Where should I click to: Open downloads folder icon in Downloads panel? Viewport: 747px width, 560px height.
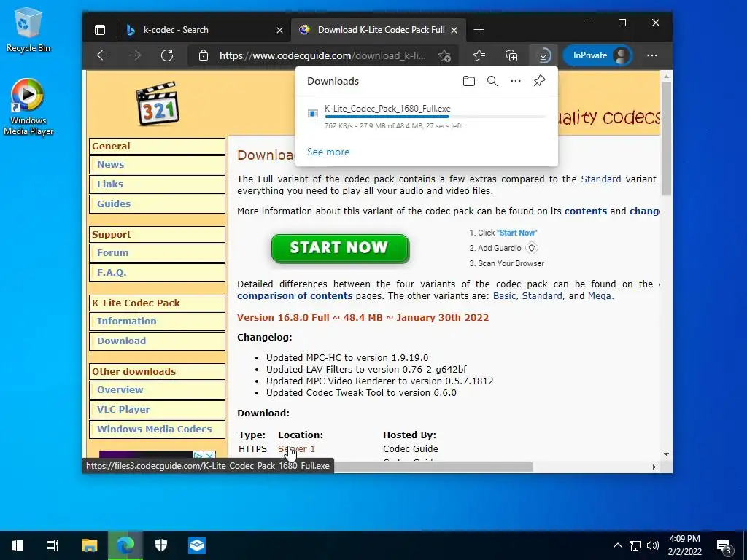pyautogui.click(x=469, y=81)
